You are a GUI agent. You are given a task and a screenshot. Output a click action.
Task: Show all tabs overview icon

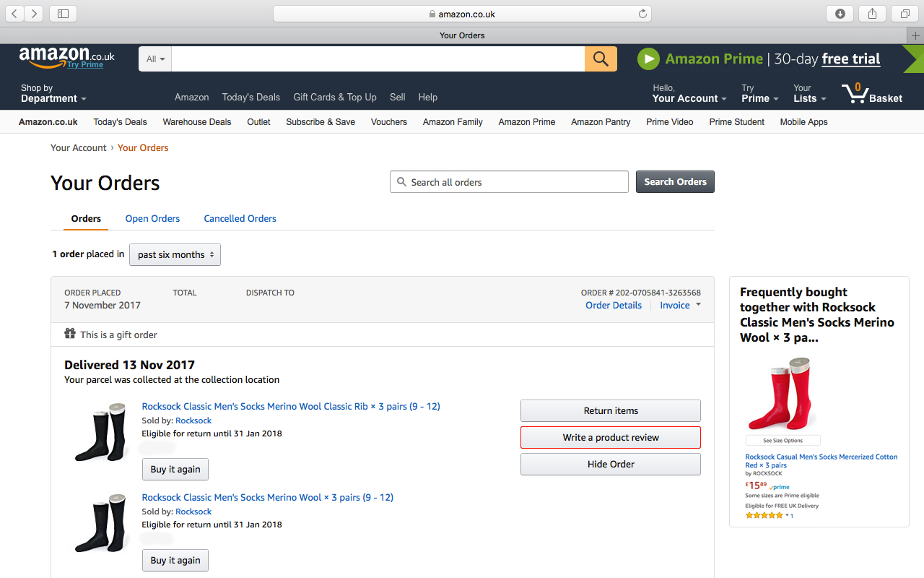905,14
